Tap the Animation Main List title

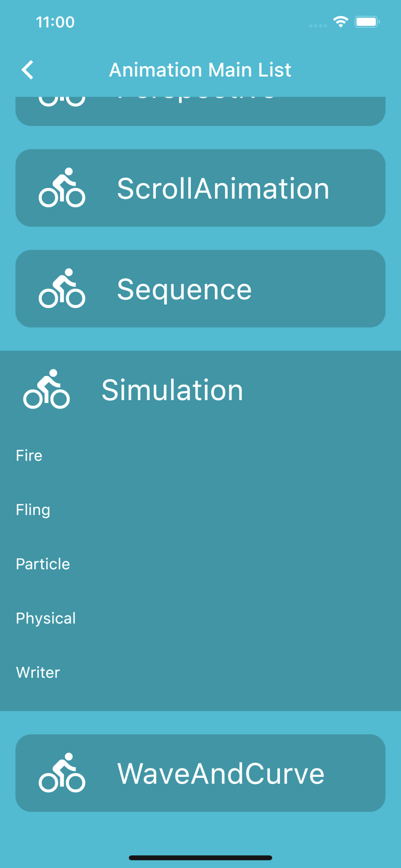pos(200,70)
